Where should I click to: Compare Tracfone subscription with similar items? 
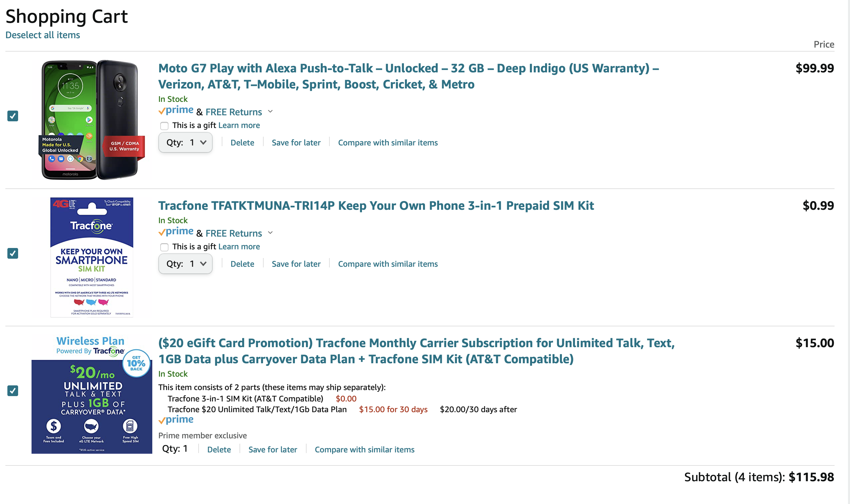364,450
